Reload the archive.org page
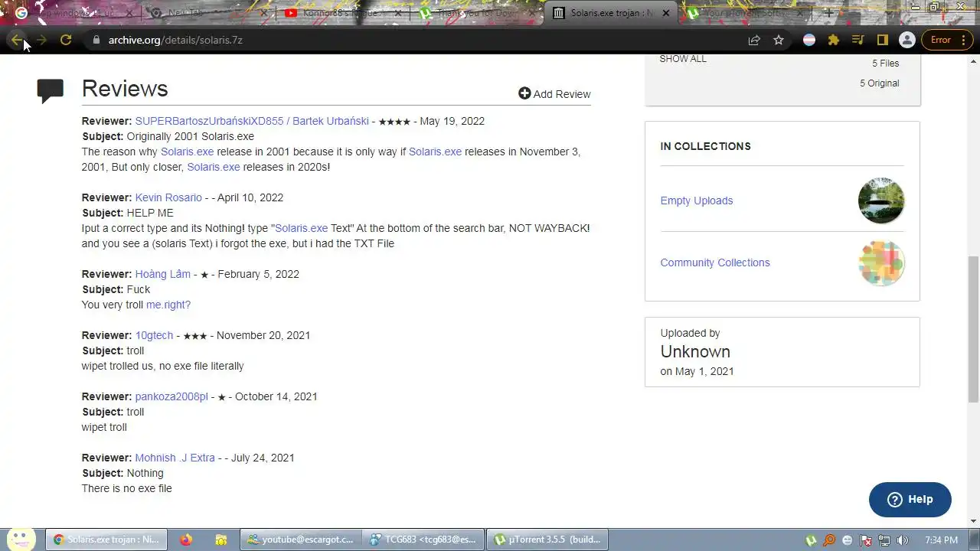 click(x=66, y=40)
